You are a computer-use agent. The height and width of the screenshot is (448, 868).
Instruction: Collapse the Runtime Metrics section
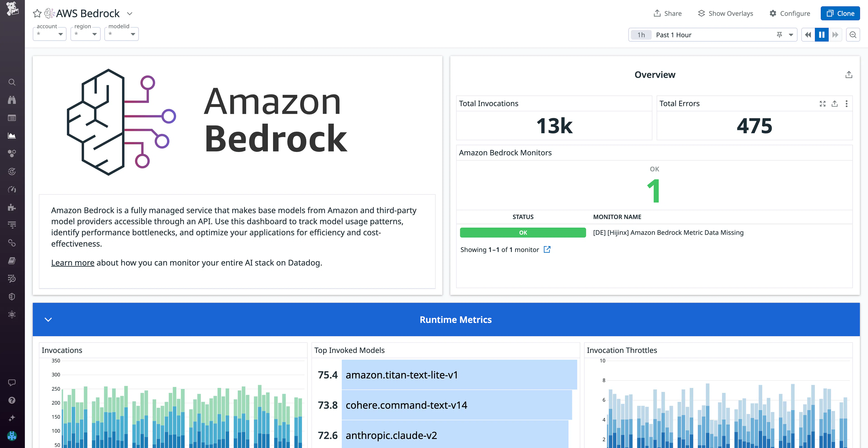click(48, 320)
